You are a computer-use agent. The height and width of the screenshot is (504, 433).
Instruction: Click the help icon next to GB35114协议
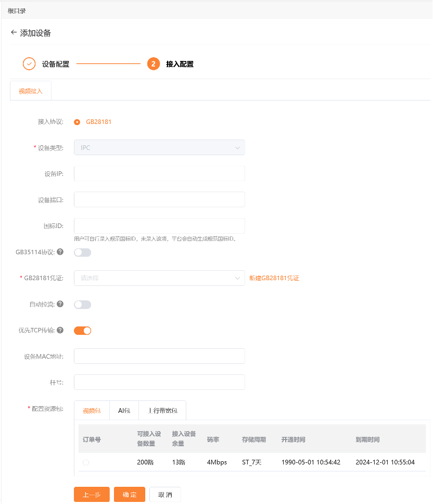coord(60,252)
